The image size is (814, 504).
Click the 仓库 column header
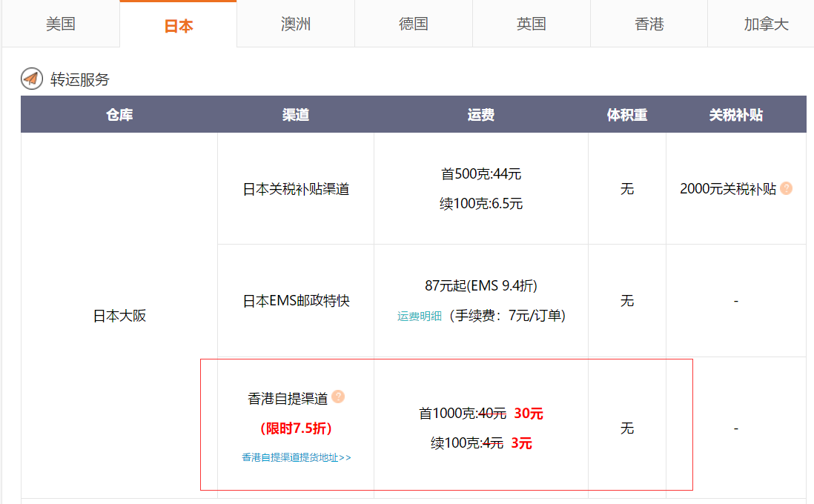click(119, 115)
